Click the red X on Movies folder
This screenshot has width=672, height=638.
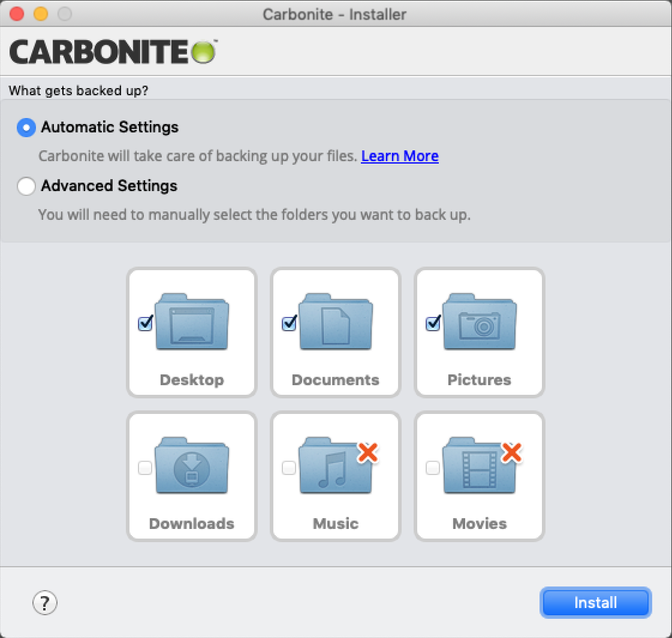coord(511,452)
